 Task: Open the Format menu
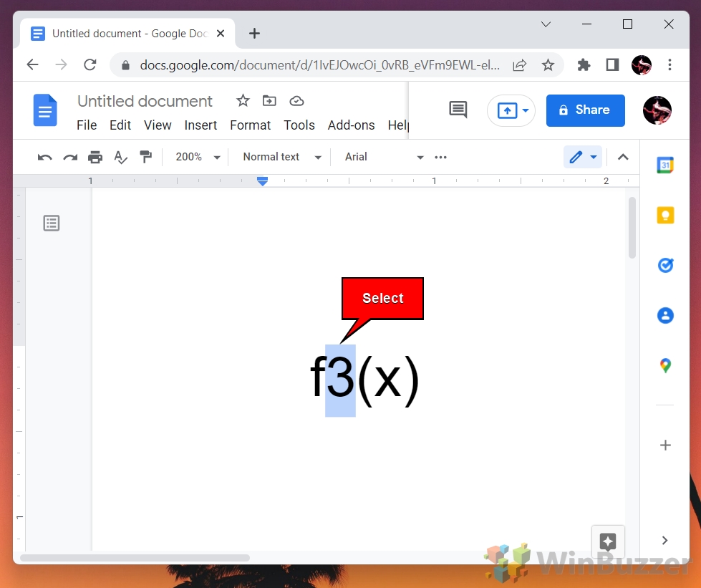coord(251,125)
